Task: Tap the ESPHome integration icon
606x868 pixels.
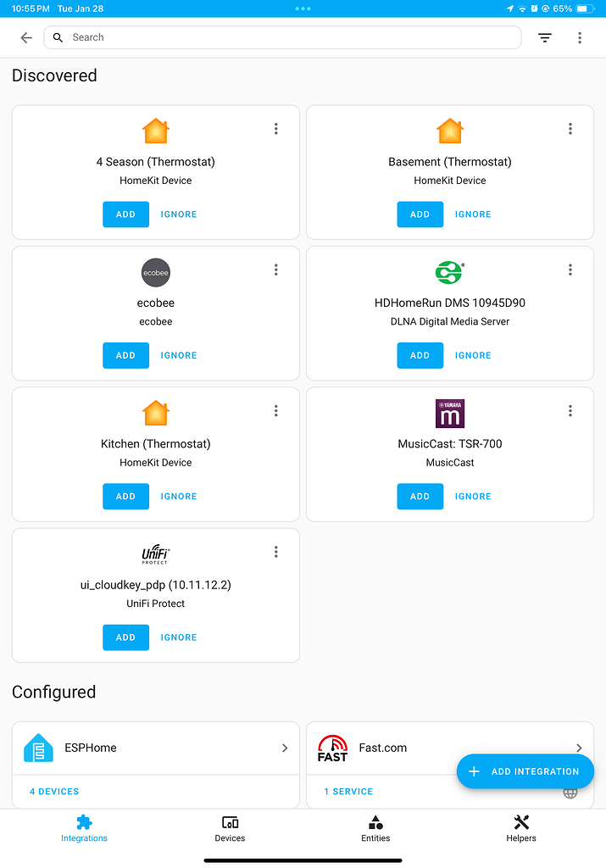Action: coord(38,748)
